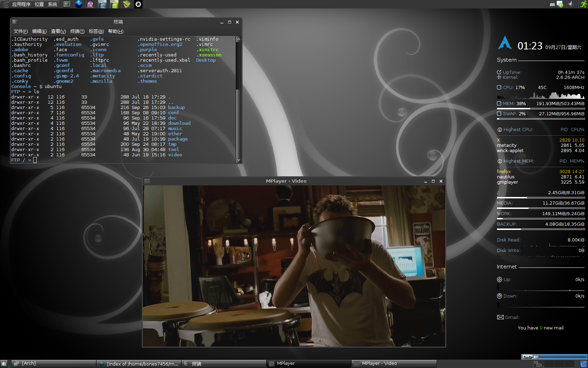588x368 pixels.
Task: Maximize the terminal window
Action: tap(230, 22)
